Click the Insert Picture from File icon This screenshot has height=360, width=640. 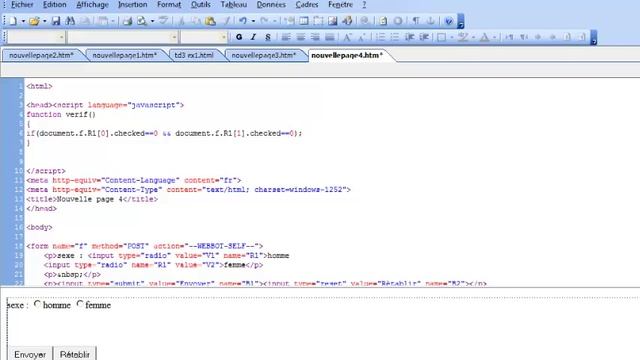pyautogui.click(x=333, y=21)
